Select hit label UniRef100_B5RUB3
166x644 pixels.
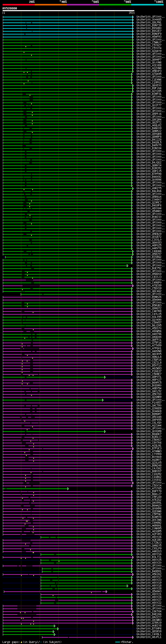tap(149, 306)
